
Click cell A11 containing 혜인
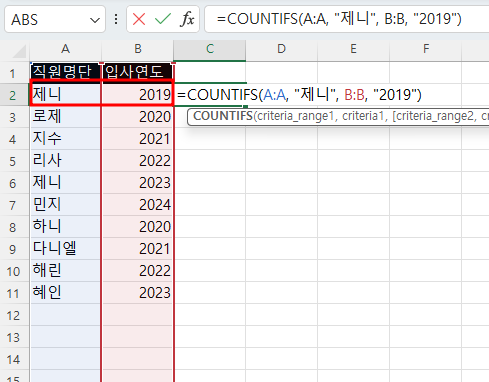click(65, 293)
